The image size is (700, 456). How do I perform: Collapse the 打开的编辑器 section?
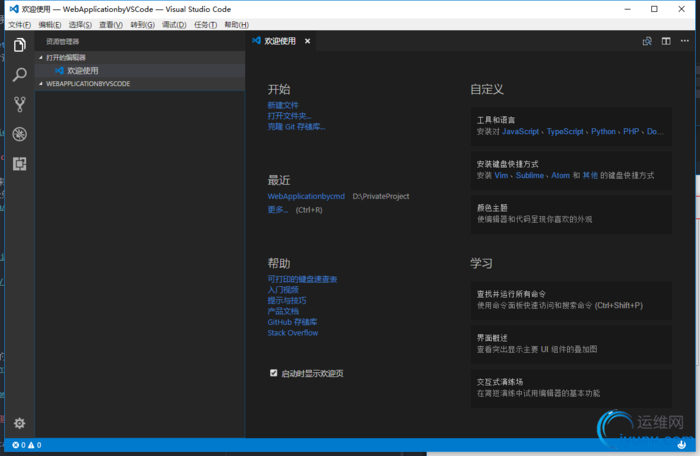[x=140, y=57]
